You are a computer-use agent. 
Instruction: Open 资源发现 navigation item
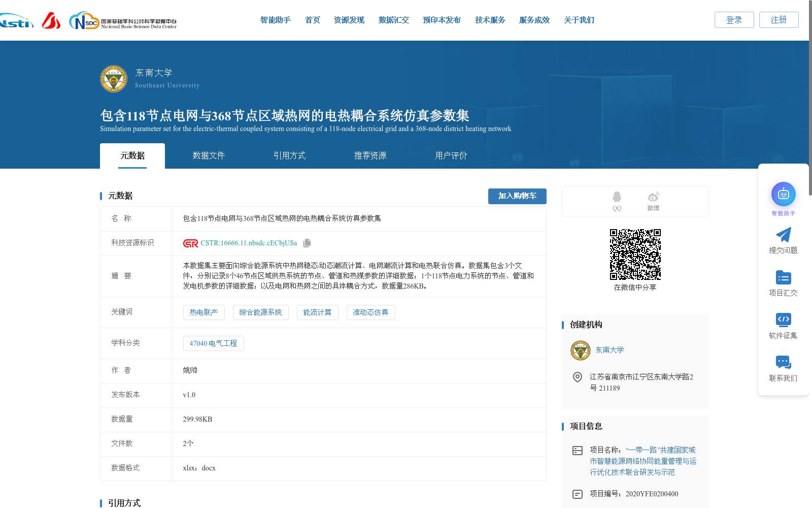click(x=349, y=20)
